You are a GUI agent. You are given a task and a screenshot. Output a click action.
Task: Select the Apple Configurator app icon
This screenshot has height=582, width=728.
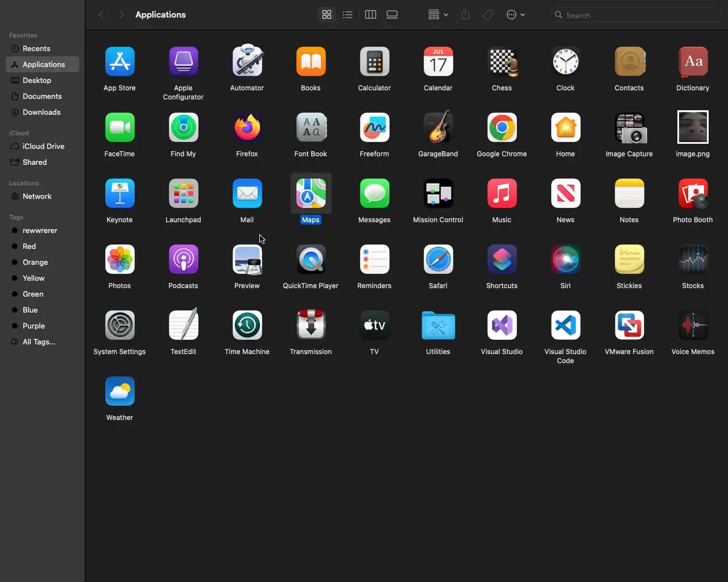(x=183, y=61)
